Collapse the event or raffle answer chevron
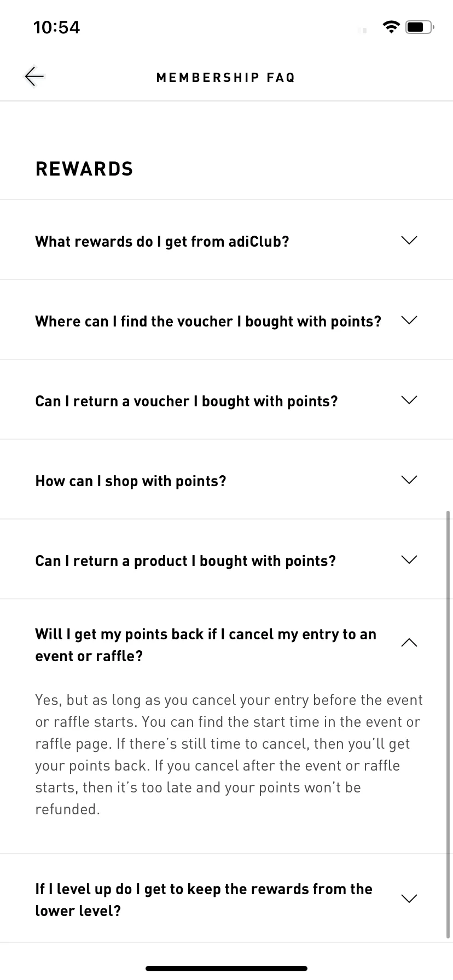Viewport: 453px width, 980px height. tap(409, 643)
